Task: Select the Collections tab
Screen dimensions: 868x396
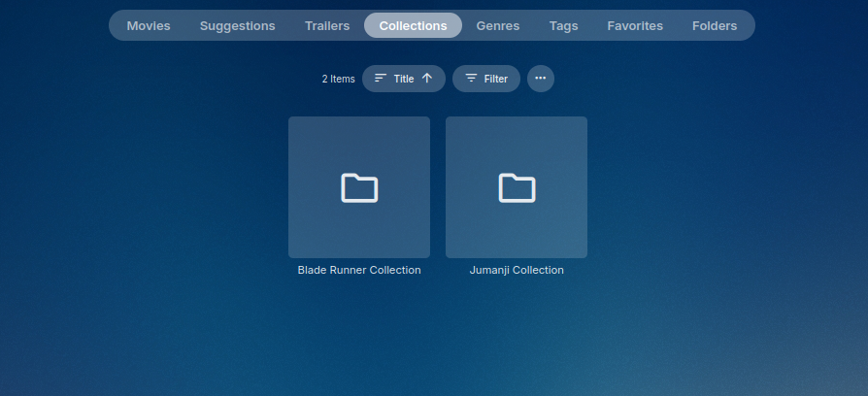Action: click(x=413, y=26)
